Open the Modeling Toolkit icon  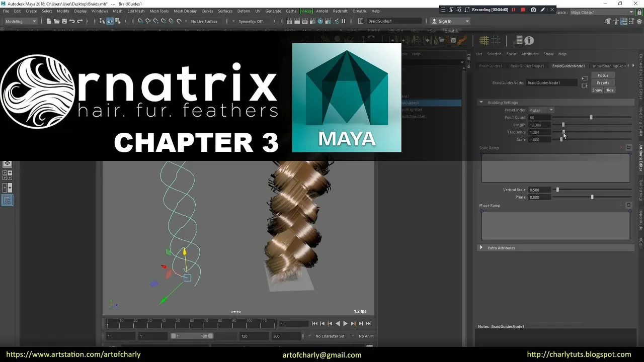coord(608,22)
